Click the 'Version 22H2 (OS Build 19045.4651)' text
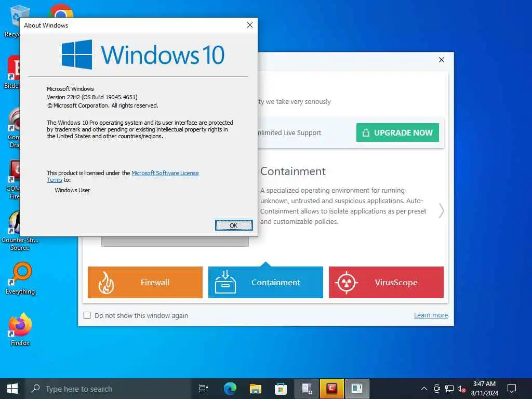This screenshot has height=399, width=532. click(x=92, y=97)
